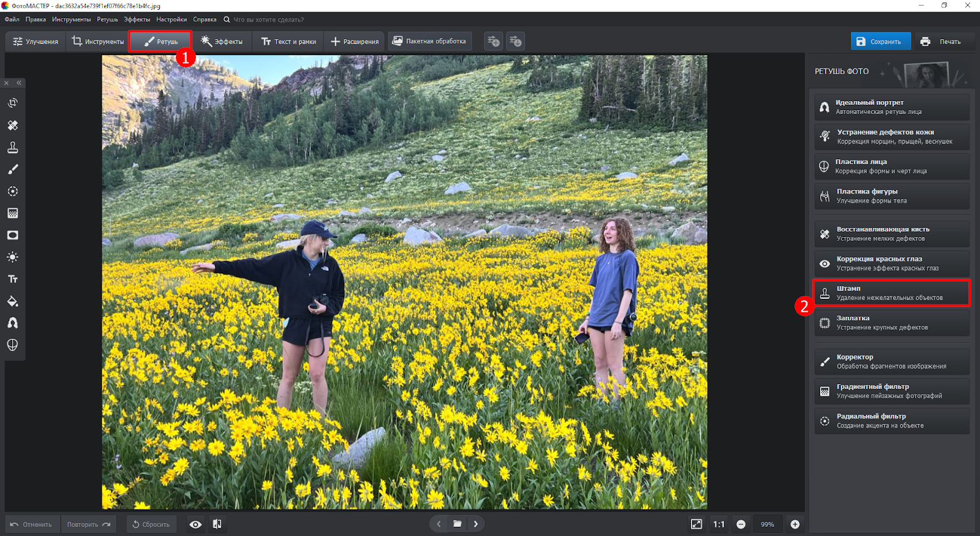
Task: Open Пластика лица tool
Action: point(892,167)
